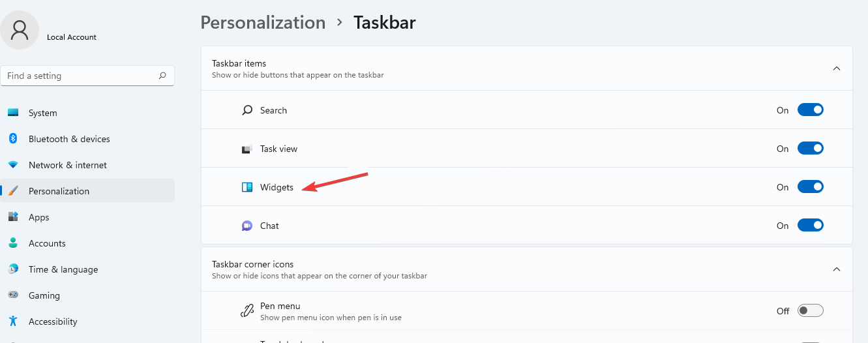Click the Widgets icon in the list

pyautogui.click(x=247, y=187)
